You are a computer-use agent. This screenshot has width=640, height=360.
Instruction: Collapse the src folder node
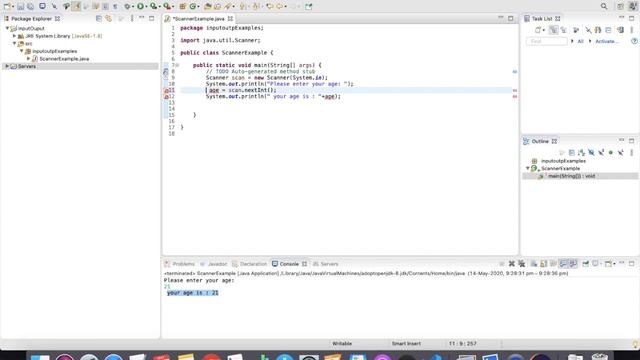click(15, 43)
